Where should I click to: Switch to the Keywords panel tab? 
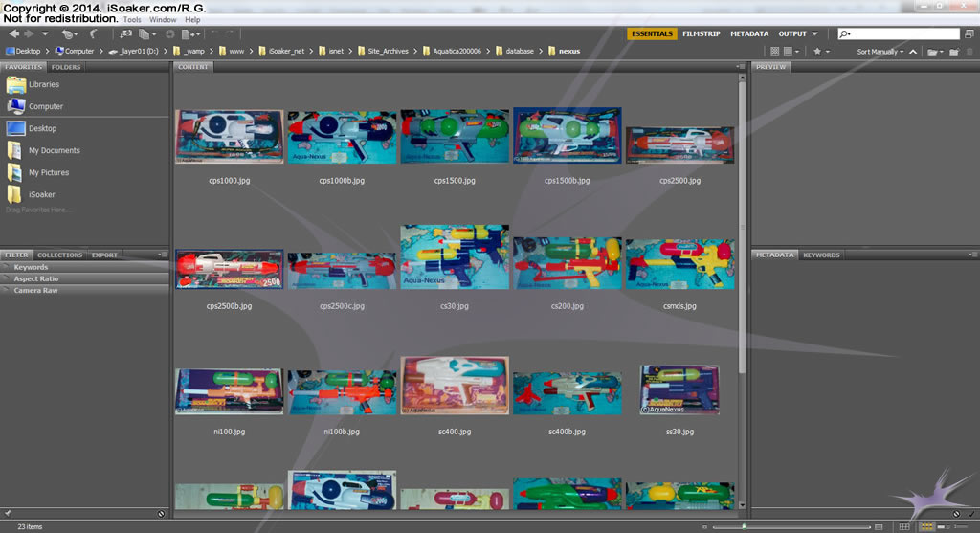coord(821,255)
